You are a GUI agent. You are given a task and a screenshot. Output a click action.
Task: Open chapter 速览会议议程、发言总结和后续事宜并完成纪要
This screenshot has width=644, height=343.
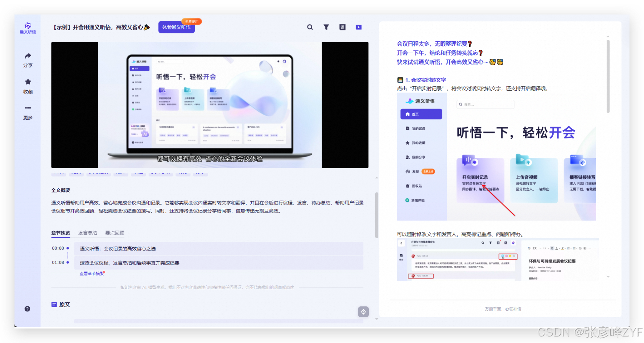219,263
